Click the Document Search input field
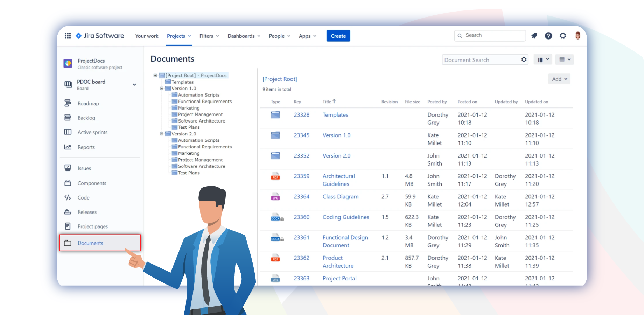Image resolution: width=644 pixels, height=315 pixels. tap(481, 60)
